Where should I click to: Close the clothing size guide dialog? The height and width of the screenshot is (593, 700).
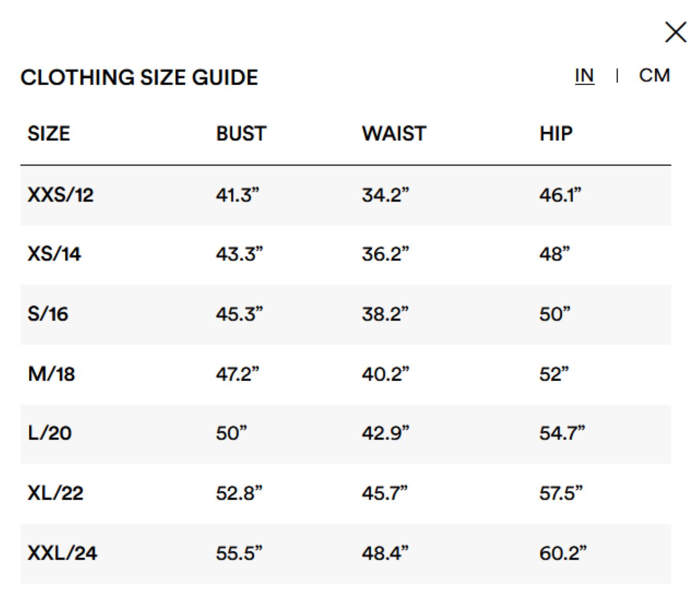675,32
